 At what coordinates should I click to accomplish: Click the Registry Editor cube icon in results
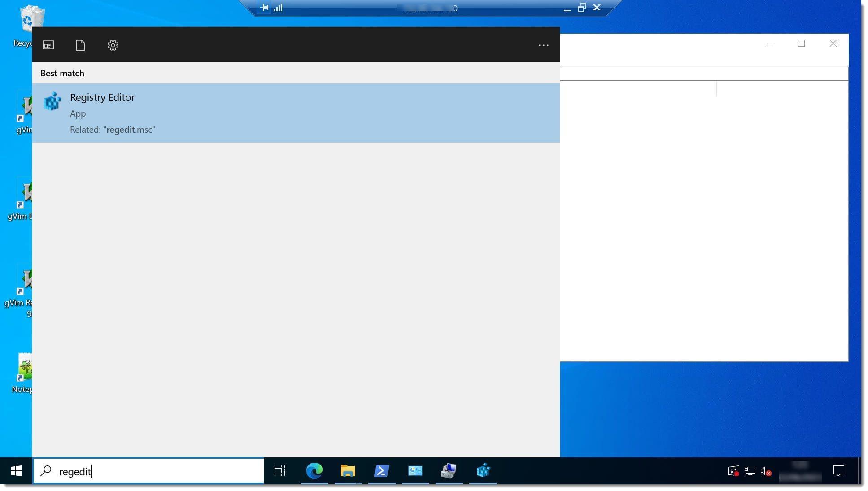(x=52, y=101)
